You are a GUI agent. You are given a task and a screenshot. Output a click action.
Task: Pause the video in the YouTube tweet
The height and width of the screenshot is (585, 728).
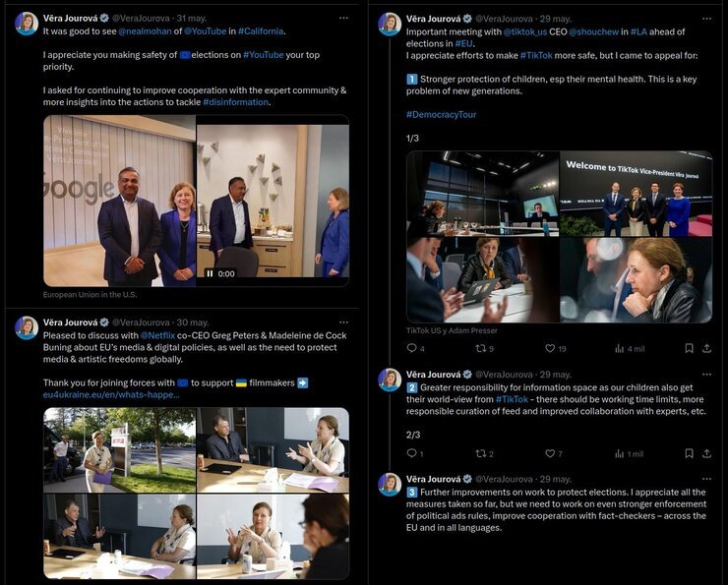click(x=210, y=273)
